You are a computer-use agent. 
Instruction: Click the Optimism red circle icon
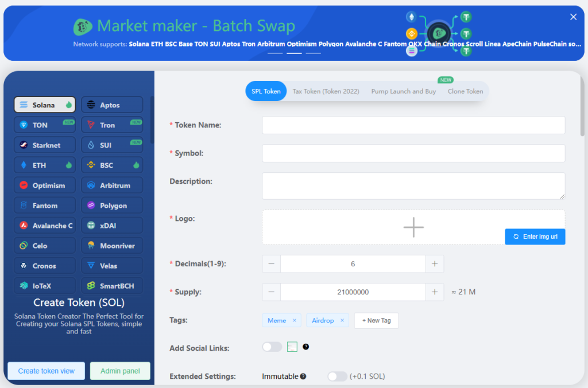[24, 185]
